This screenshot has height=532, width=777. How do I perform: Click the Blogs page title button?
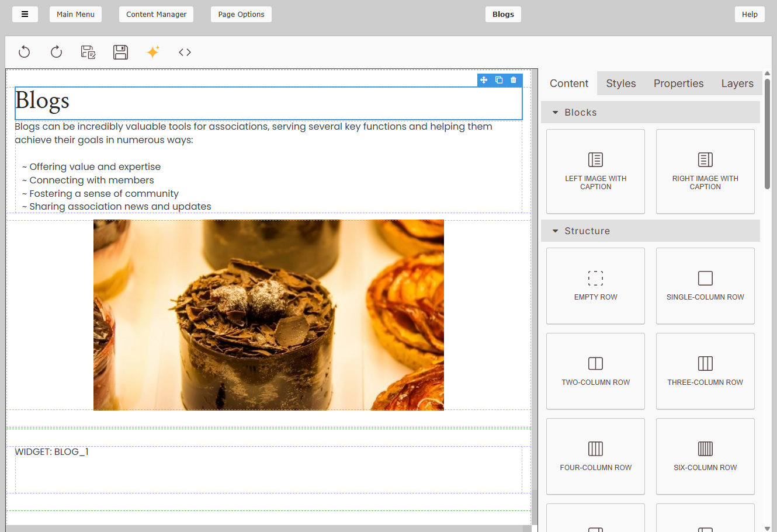(503, 14)
